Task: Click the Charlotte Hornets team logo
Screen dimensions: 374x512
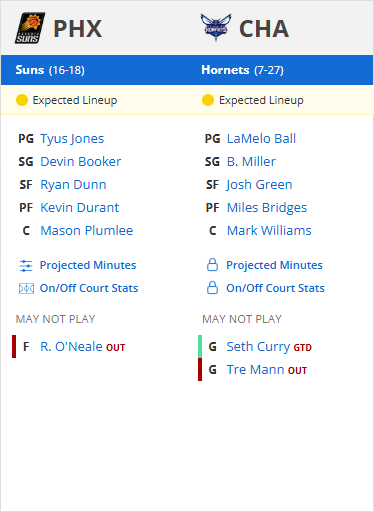Action: tap(216, 27)
